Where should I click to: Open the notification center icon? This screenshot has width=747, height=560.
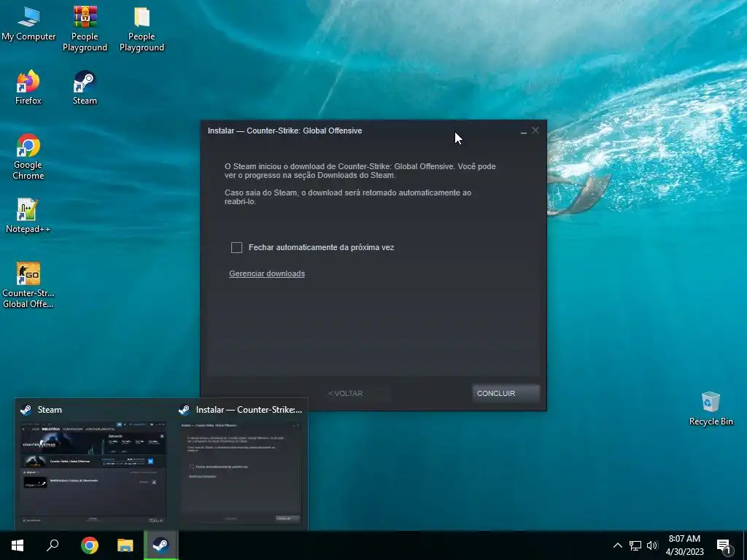coord(724,546)
